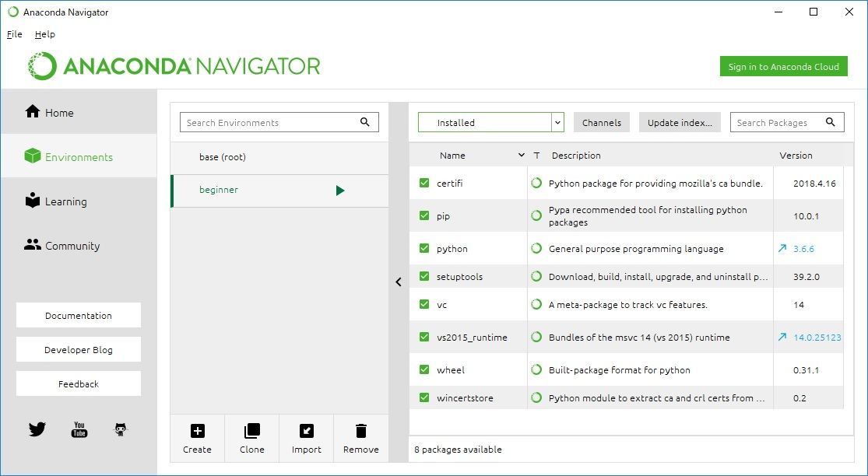Toggle the pip package checkbox

pos(424,215)
